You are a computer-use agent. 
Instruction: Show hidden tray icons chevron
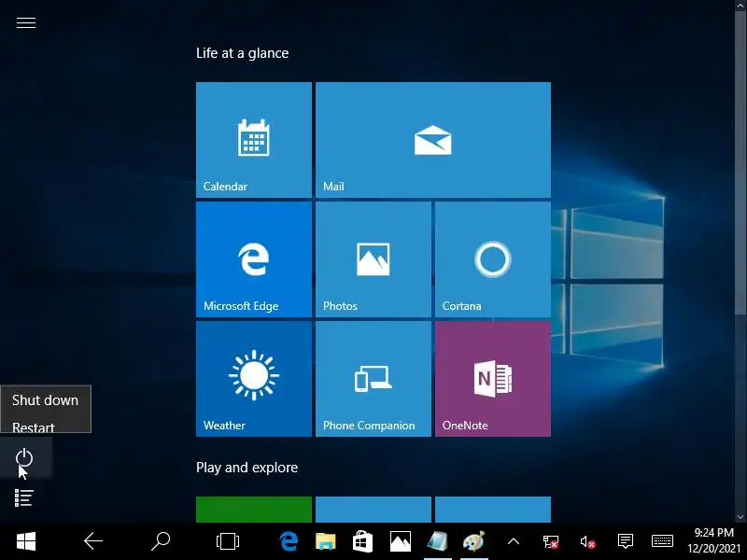[514, 541]
